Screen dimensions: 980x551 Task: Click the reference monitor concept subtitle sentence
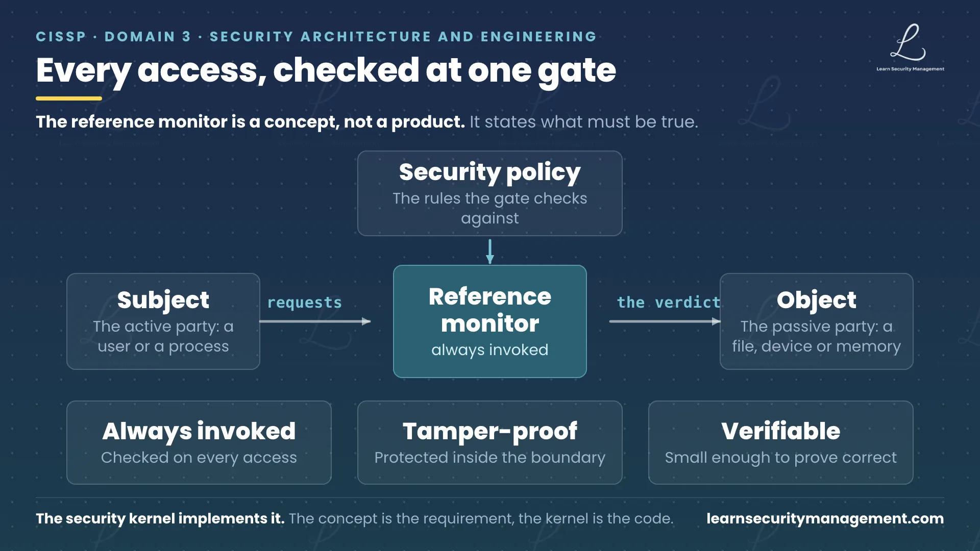367,122
